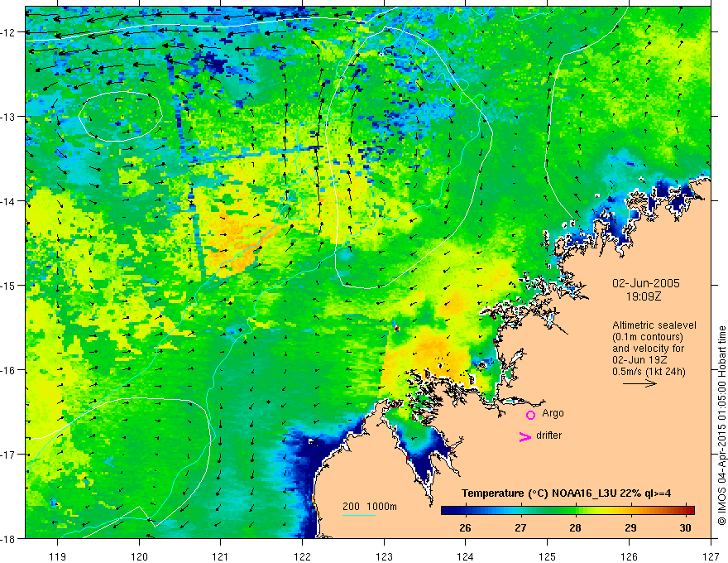Click the colorbar value '30'
This screenshot has width=728, height=563.
685,528
